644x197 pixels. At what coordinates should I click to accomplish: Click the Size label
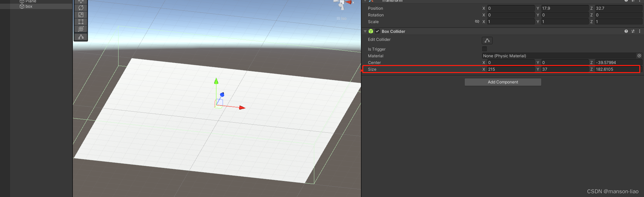[x=372, y=69]
